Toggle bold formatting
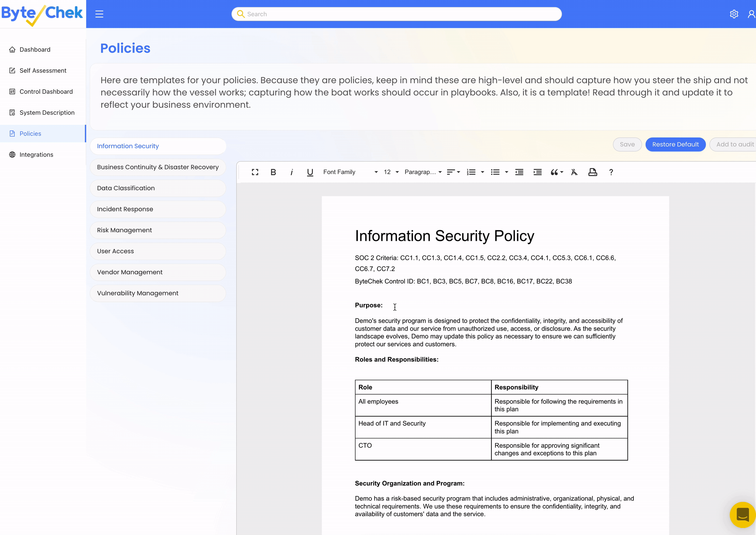756x535 pixels. point(273,172)
